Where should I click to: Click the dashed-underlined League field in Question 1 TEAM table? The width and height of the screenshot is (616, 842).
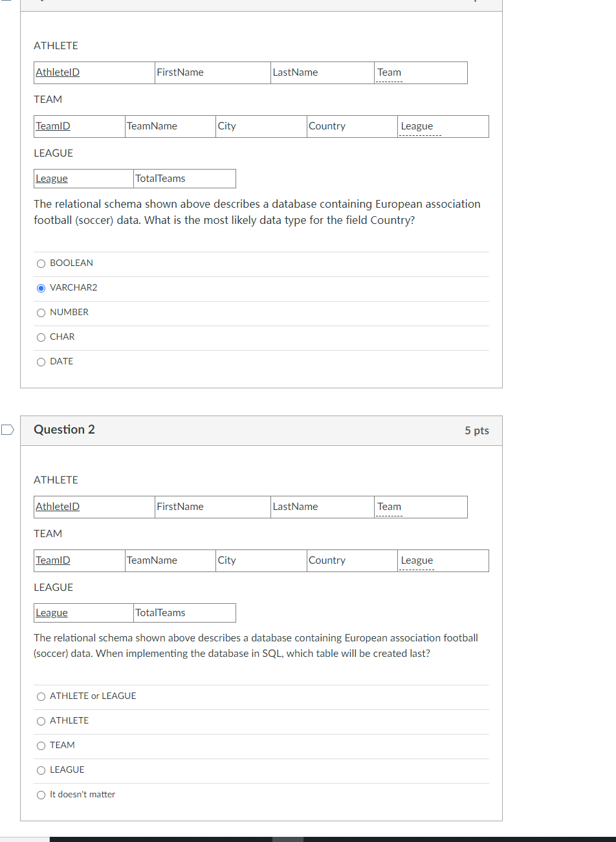(x=417, y=126)
